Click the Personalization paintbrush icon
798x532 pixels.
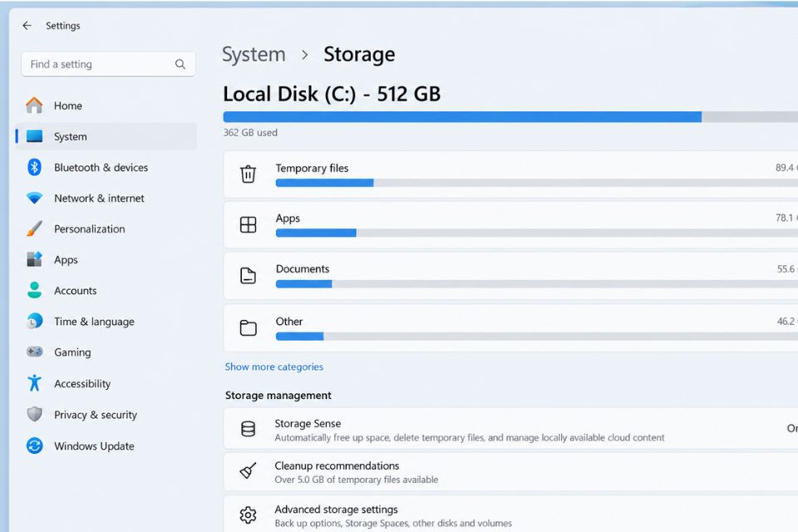pyautogui.click(x=34, y=229)
